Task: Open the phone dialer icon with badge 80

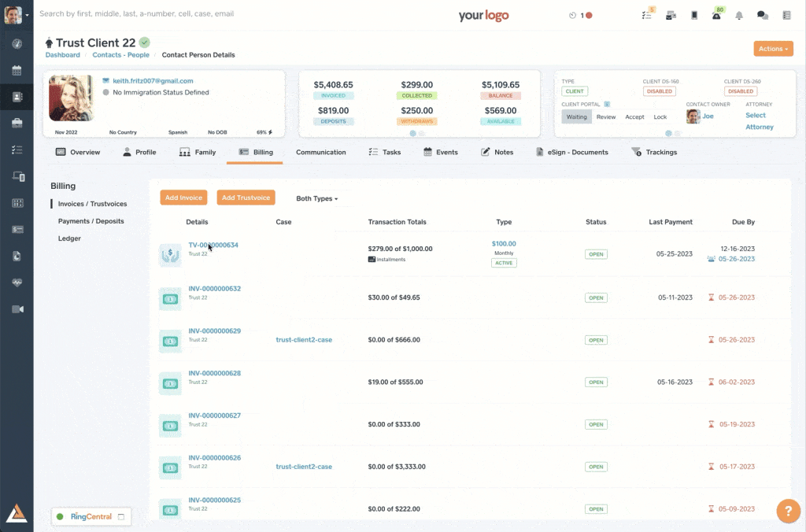Action: coord(716,15)
